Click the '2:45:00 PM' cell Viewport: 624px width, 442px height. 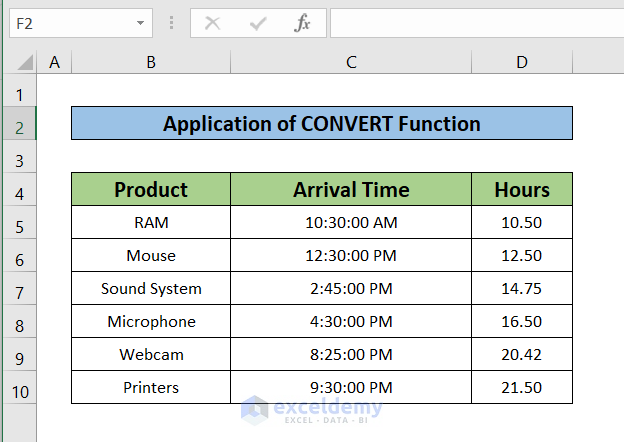point(351,288)
